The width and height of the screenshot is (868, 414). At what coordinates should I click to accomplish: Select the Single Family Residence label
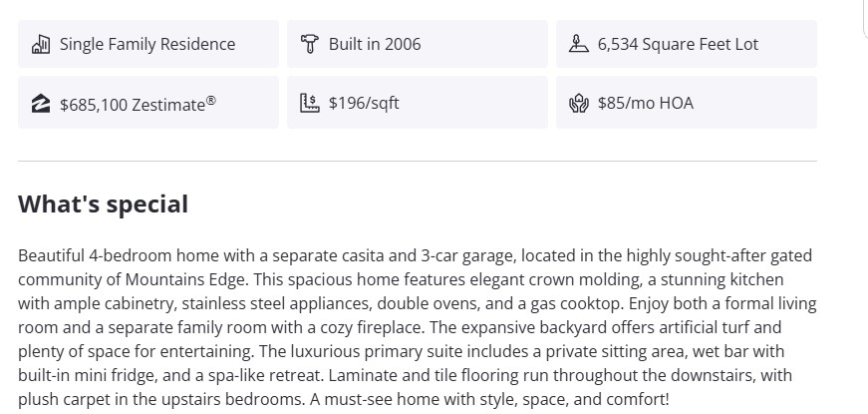coord(147,44)
